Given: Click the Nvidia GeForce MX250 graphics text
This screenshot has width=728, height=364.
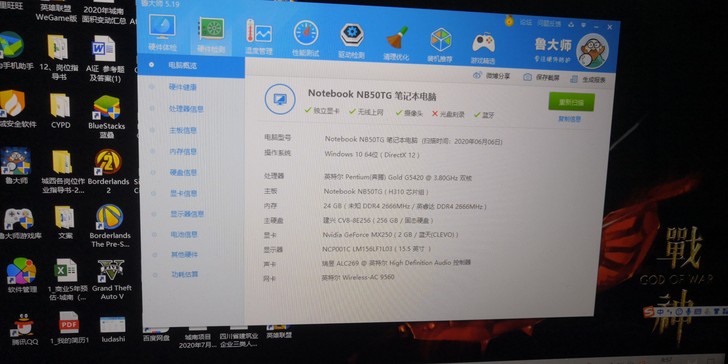Looking at the screenshot, I should (x=390, y=235).
